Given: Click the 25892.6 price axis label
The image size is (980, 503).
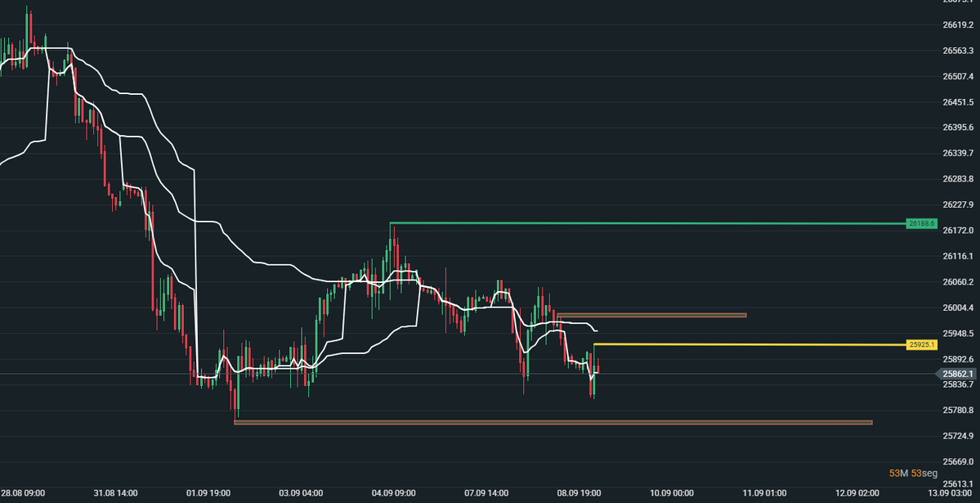Looking at the screenshot, I should tap(957, 359).
